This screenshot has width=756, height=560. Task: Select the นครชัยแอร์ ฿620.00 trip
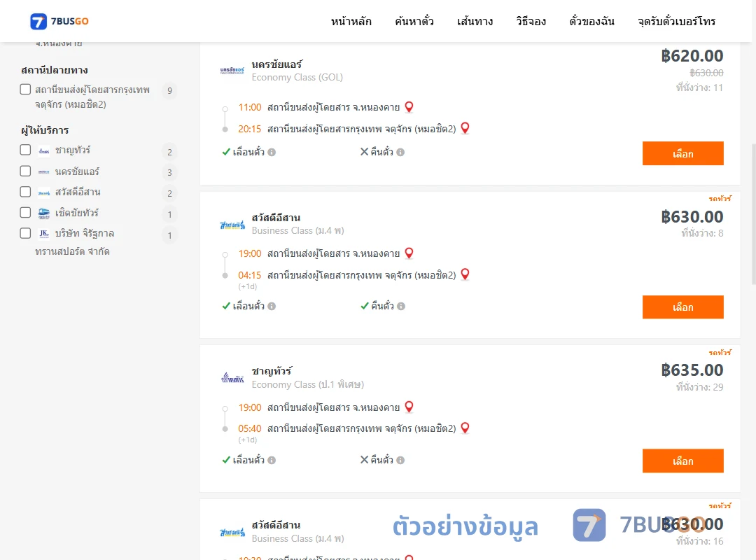click(x=682, y=153)
